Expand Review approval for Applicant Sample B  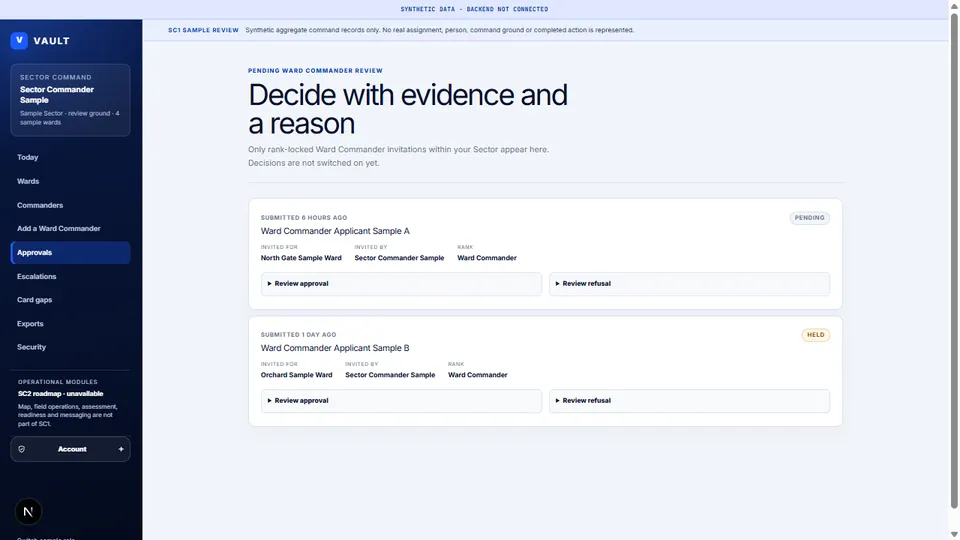[401, 400]
